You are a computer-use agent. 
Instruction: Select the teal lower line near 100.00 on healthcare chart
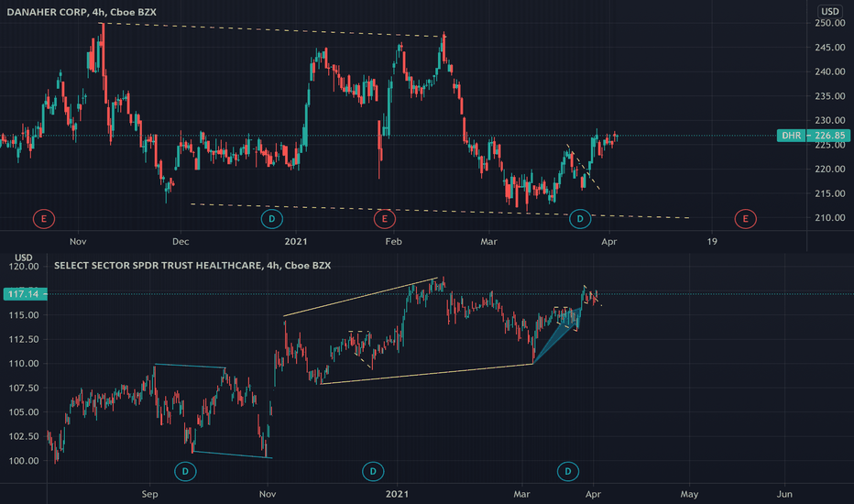coord(233,455)
